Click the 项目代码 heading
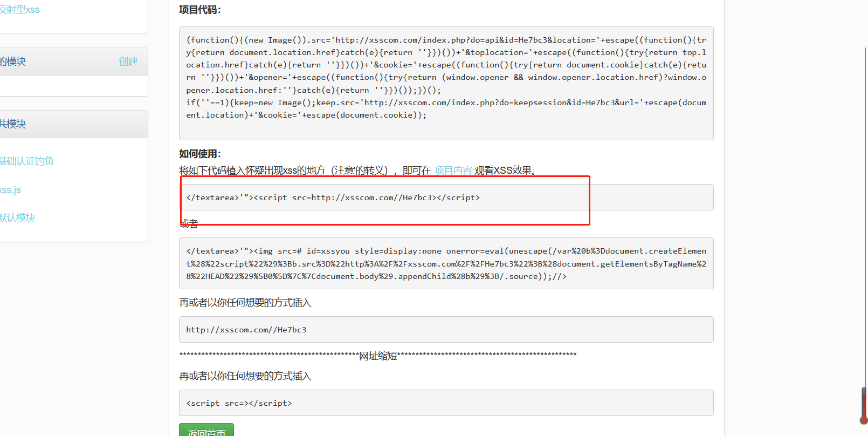This screenshot has width=868, height=436. [x=200, y=10]
